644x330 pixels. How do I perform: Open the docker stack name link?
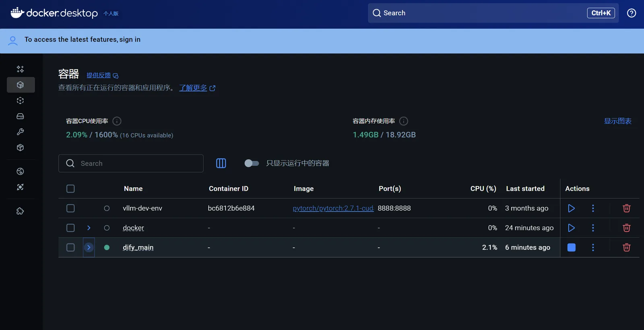pos(133,228)
